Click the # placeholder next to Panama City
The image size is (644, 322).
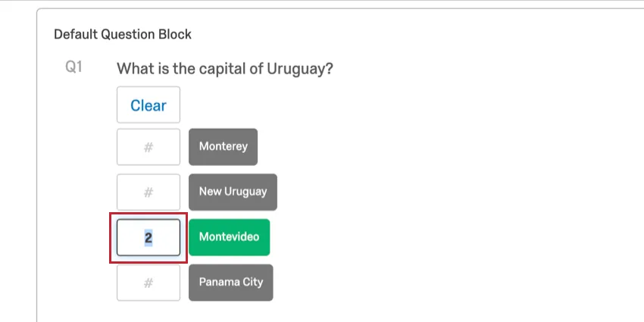(148, 283)
